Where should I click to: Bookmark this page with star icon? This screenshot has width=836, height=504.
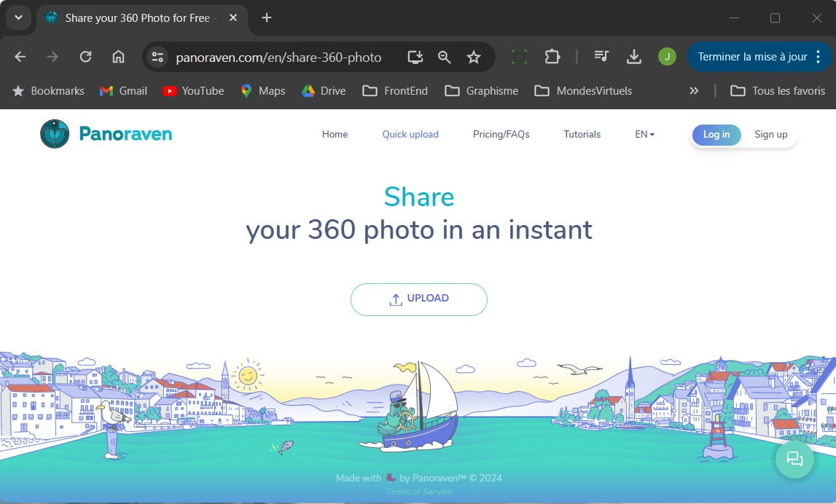474,57
